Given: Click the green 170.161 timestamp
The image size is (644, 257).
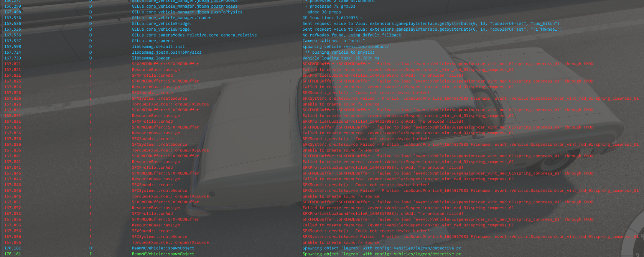Looking at the screenshot, I should pos(13,254).
